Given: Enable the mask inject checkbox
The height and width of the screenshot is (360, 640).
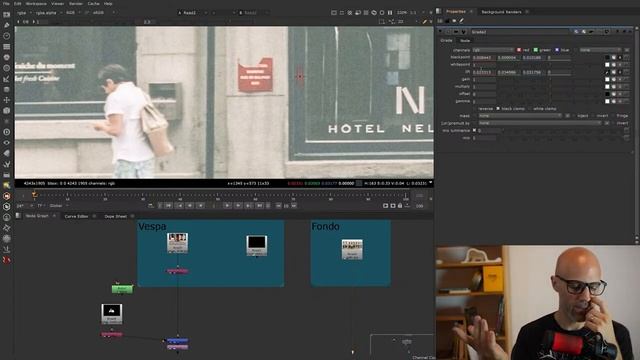Looking at the screenshot, I should coord(574,116).
